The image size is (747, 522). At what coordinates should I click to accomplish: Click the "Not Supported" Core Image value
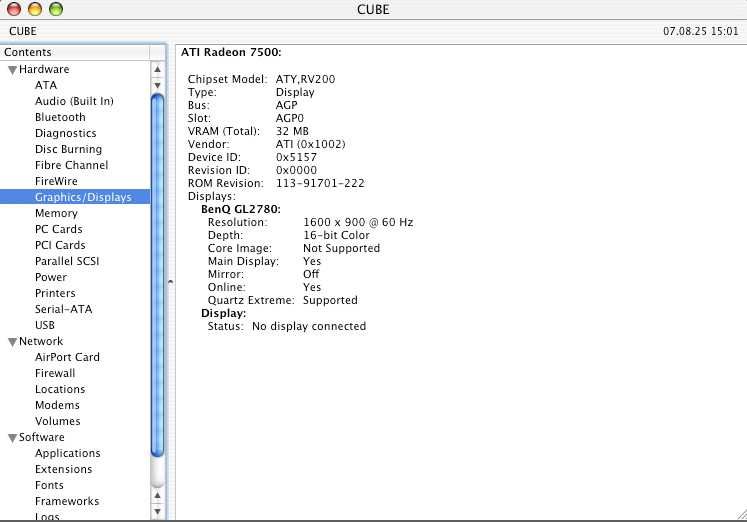[342, 248]
